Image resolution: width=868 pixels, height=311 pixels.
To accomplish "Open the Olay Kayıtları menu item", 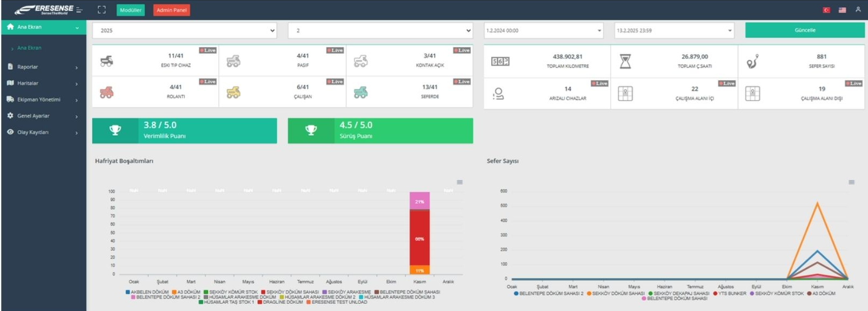I will (x=43, y=132).
